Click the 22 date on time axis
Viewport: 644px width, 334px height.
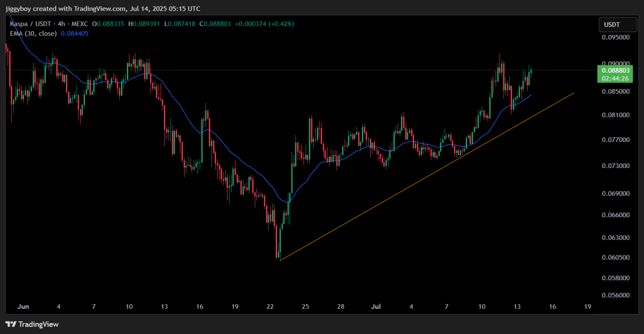pyautogui.click(x=270, y=306)
